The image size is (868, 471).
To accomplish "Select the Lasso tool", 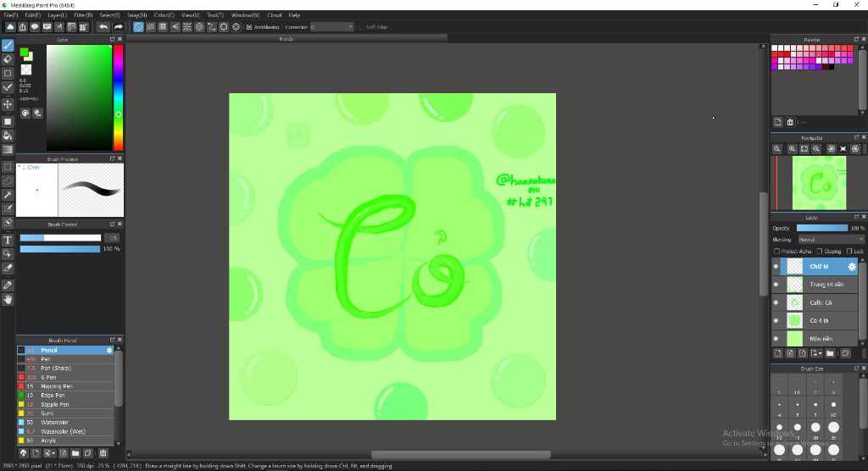I will (x=8, y=180).
